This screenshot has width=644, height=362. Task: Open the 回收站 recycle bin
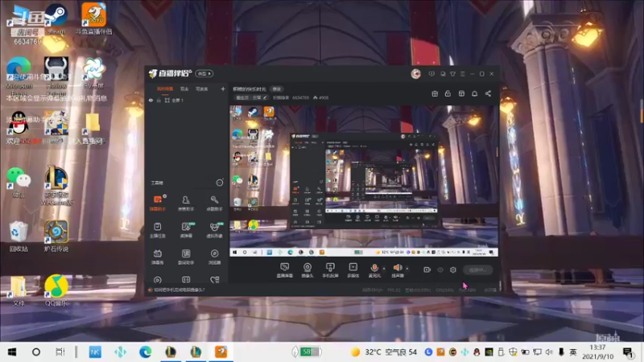[19, 236]
